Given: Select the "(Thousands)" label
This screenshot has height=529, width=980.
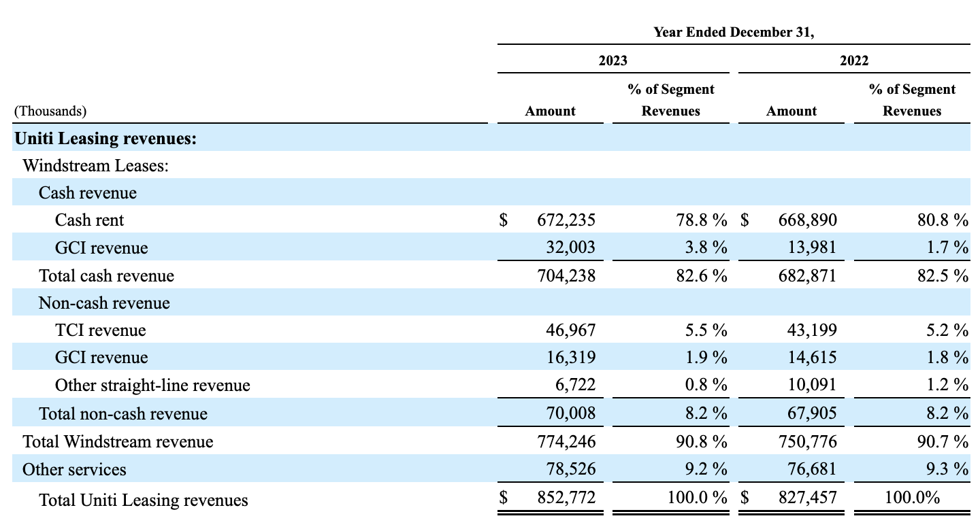Looking at the screenshot, I should tap(42, 111).
